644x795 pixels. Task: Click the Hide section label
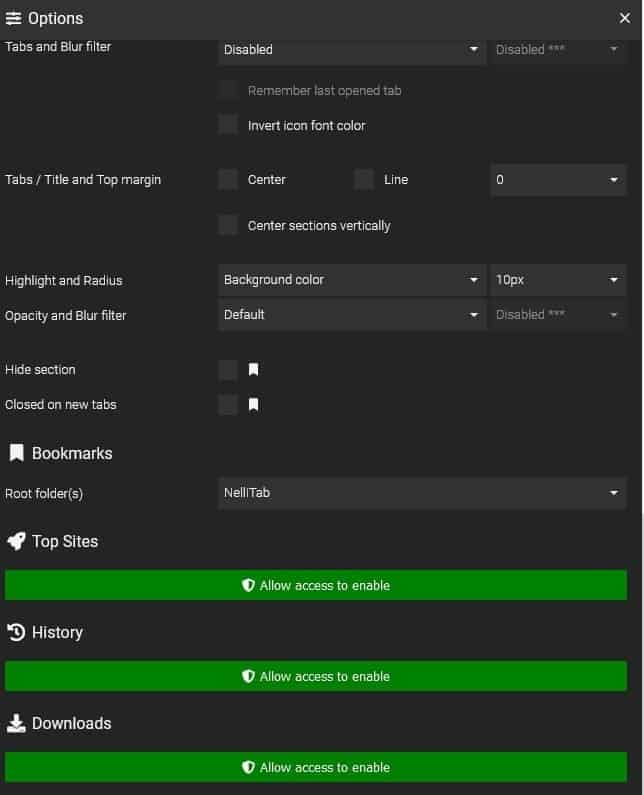(40, 370)
